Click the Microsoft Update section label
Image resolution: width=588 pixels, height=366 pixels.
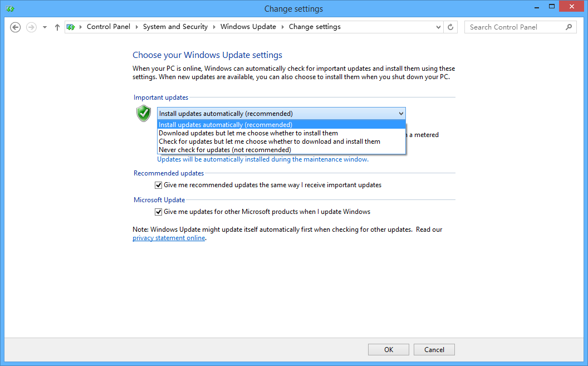click(x=159, y=200)
